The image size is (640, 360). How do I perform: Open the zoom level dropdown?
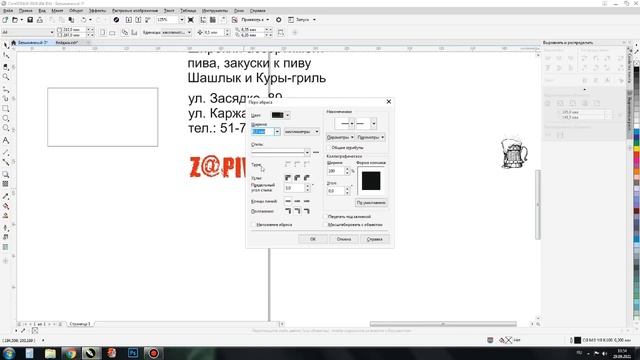coord(182,20)
